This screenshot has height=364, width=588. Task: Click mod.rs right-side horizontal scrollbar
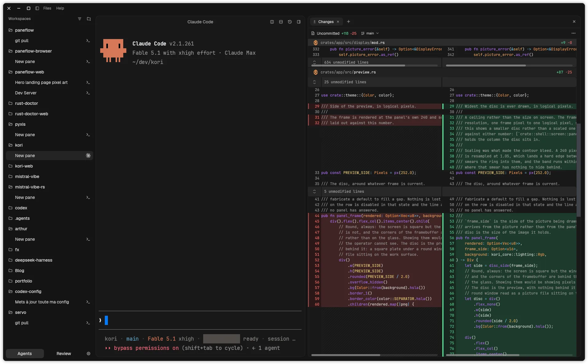click(x=486, y=65)
